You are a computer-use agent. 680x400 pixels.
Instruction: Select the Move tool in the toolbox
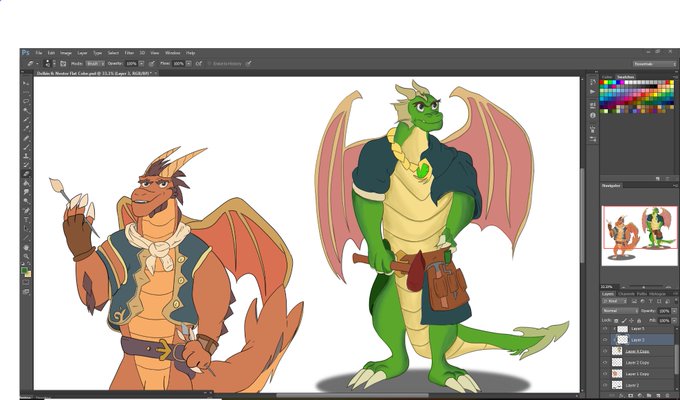pyautogui.click(x=26, y=82)
